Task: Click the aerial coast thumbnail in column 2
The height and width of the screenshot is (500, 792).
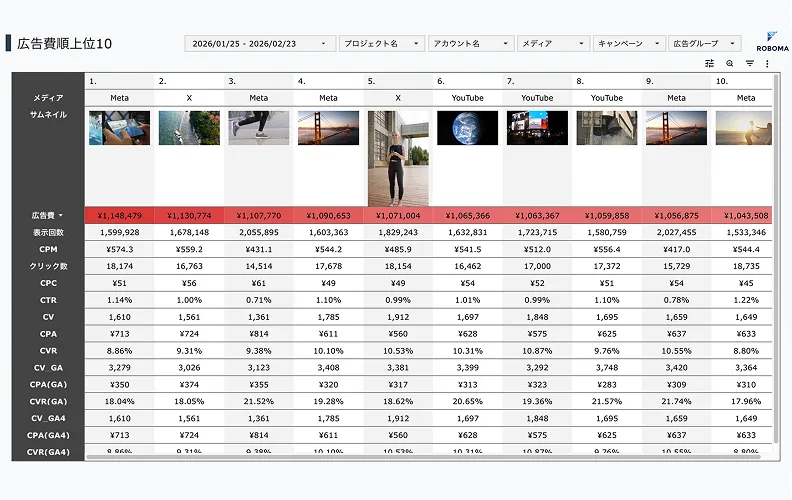Action: pos(189,128)
